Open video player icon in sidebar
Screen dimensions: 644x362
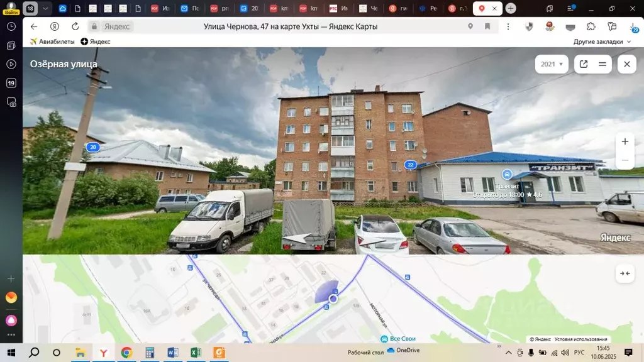[11, 64]
